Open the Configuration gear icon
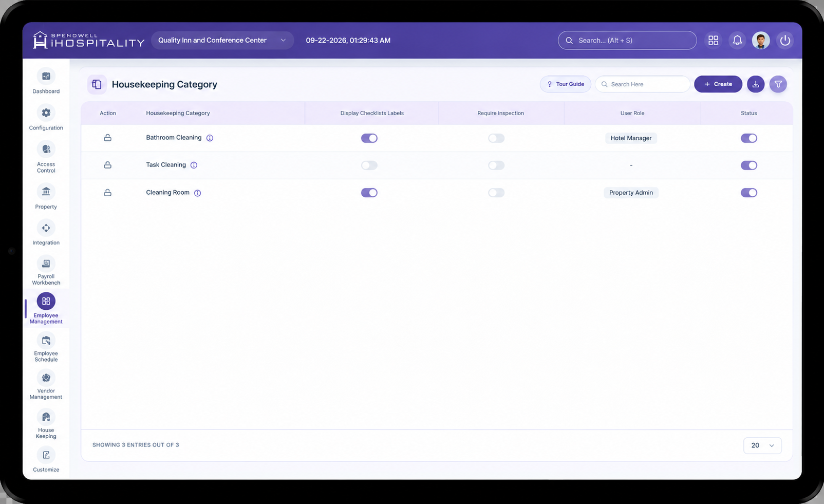 point(46,113)
